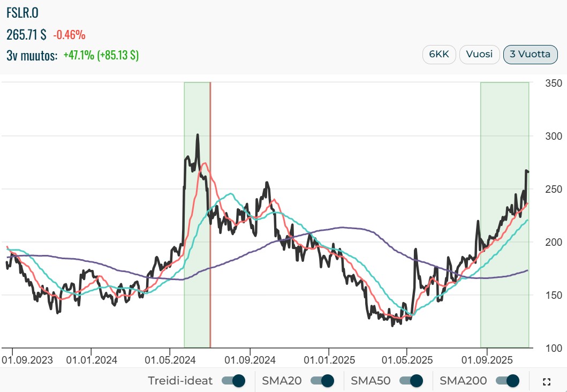Click the 265.71 $ current price
The height and width of the screenshot is (392, 567).
26,35
